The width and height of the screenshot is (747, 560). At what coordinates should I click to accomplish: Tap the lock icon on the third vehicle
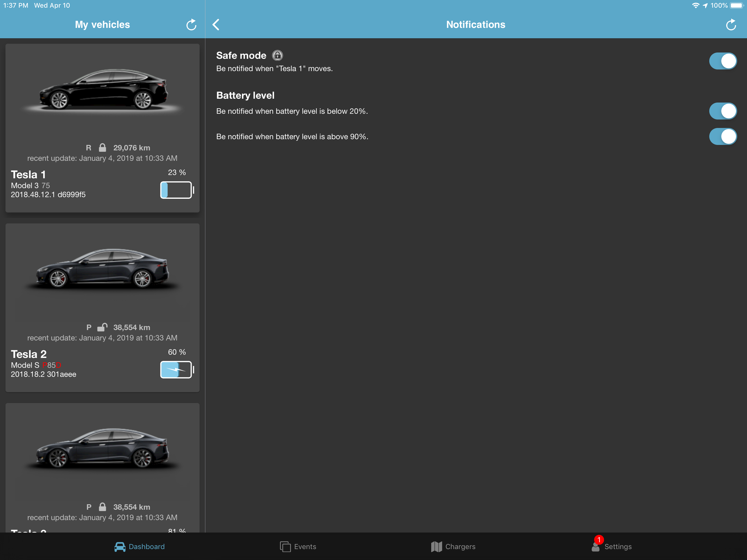(x=102, y=507)
